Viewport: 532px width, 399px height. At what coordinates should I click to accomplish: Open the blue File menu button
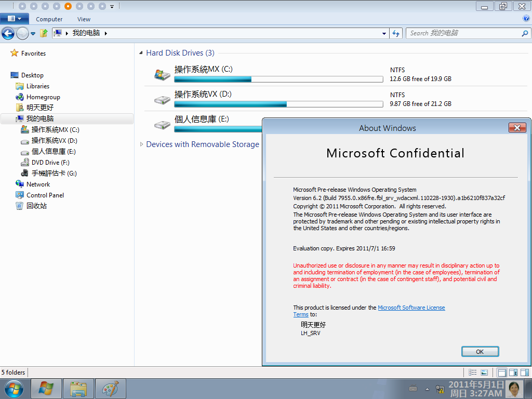(x=15, y=19)
